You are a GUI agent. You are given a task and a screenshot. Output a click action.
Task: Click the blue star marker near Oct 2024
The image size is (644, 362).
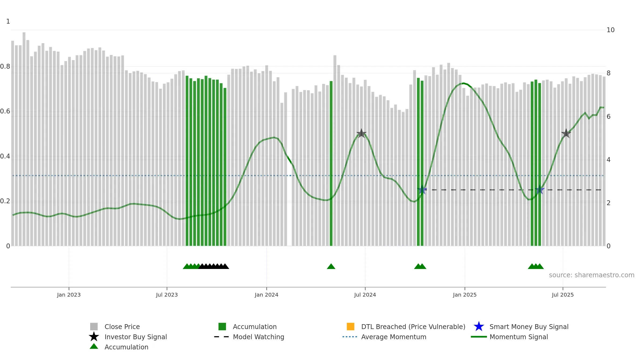pos(422,190)
